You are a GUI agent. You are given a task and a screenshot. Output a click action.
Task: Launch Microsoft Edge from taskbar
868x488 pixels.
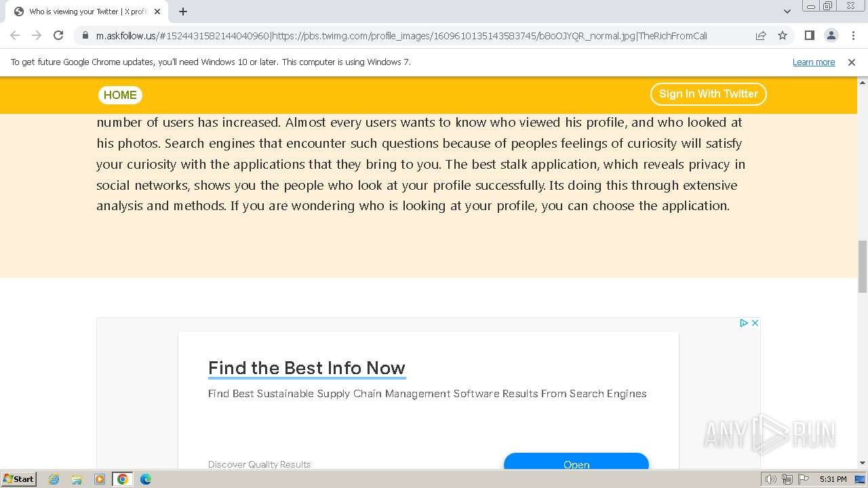(x=146, y=479)
